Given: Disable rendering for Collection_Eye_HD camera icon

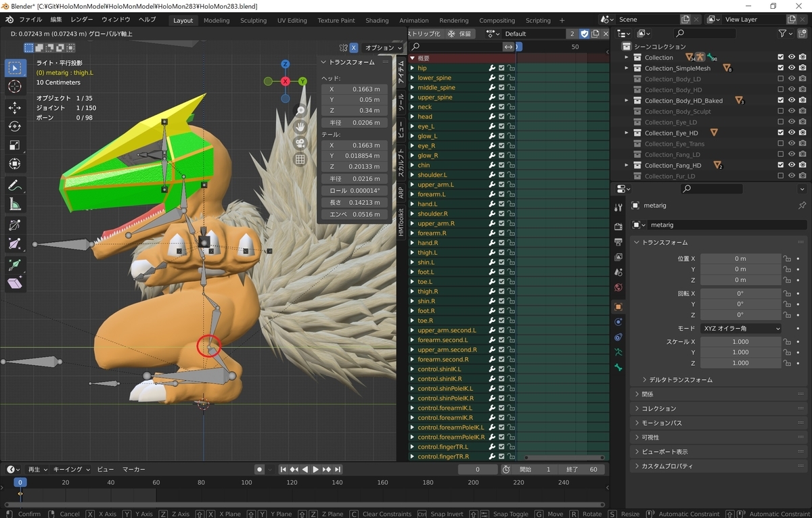Looking at the screenshot, I should [x=803, y=133].
